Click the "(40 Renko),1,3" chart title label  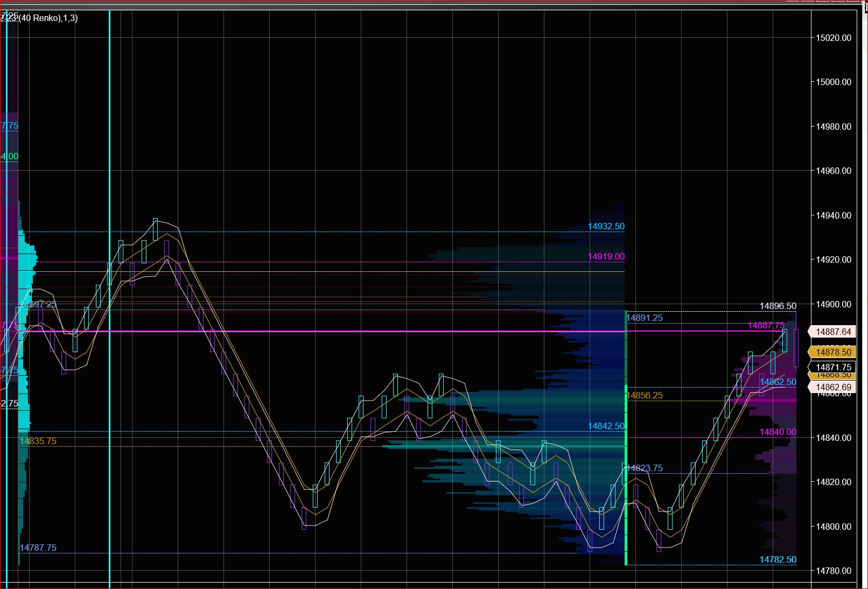[48, 18]
